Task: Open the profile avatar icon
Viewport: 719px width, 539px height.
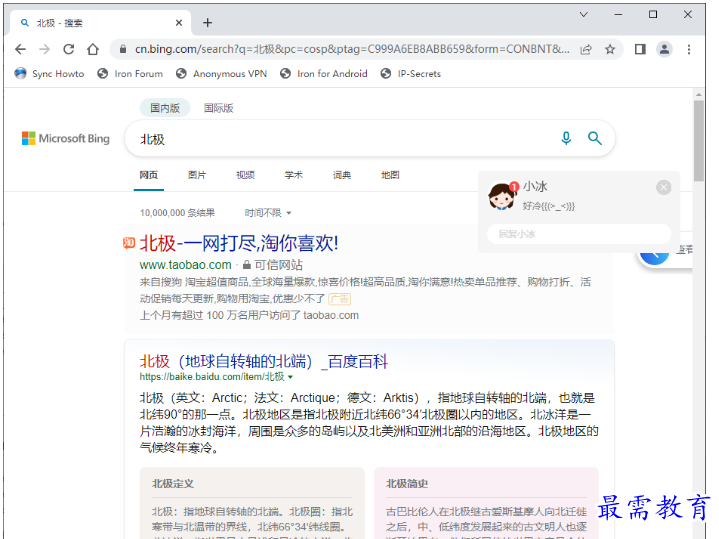Action: [x=664, y=49]
